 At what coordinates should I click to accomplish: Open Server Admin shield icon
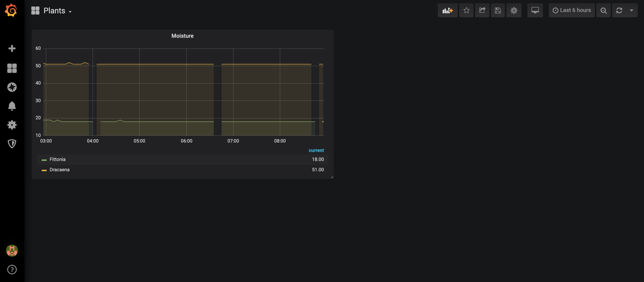pos(12,144)
